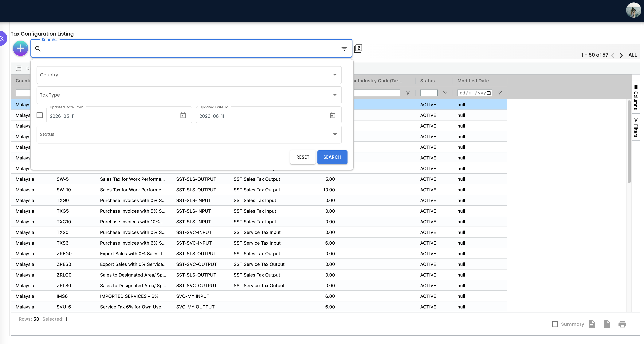The image size is (644, 344).
Task: Click the Updated Date To field
Action: 269,115
